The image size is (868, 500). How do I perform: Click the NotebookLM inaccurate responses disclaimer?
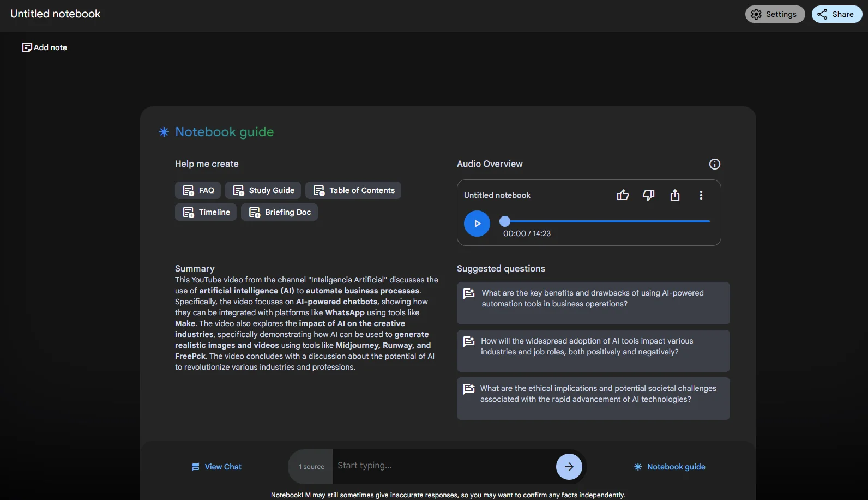click(x=448, y=495)
